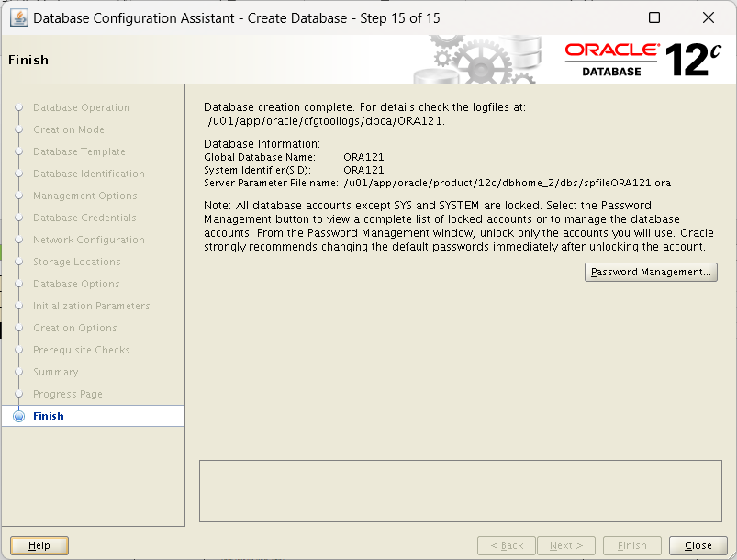Select the Finish step in sidebar
737x560 pixels.
pyautogui.click(x=93, y=416)
